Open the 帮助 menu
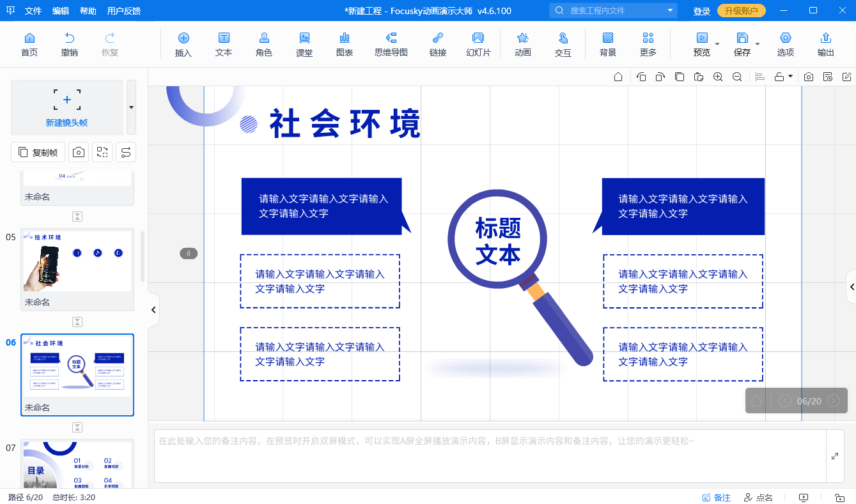Viewport: 856px width, 504px height. pos(88,11)
